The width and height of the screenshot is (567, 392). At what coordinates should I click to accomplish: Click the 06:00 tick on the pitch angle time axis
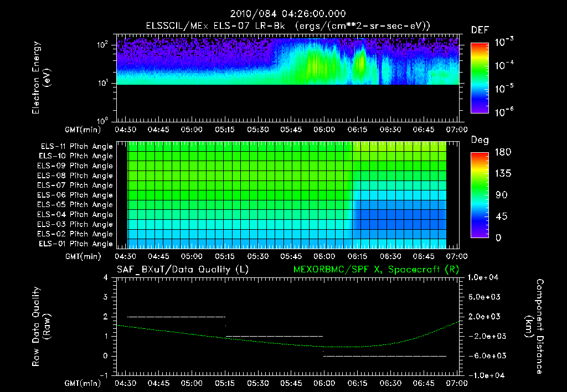pos(324,257)
